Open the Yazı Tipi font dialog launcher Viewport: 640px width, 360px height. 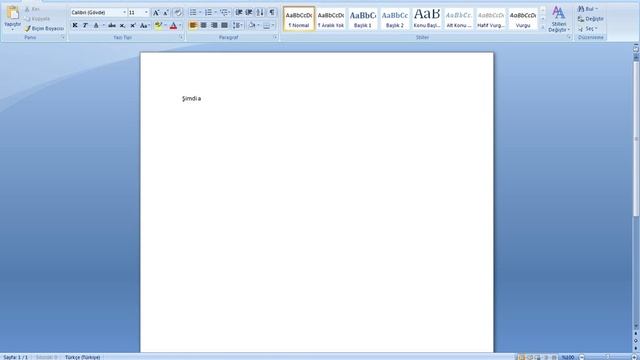pos(180,37)
